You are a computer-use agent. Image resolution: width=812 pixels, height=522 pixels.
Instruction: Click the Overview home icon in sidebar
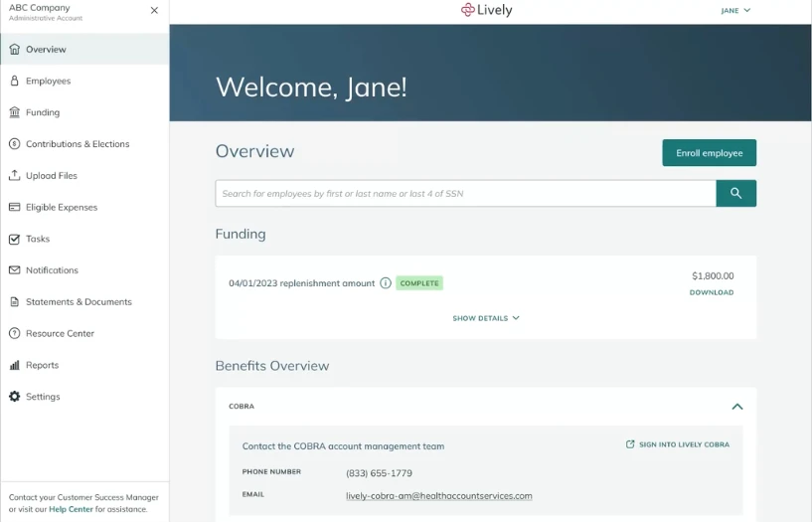click(x=15, y=49)
